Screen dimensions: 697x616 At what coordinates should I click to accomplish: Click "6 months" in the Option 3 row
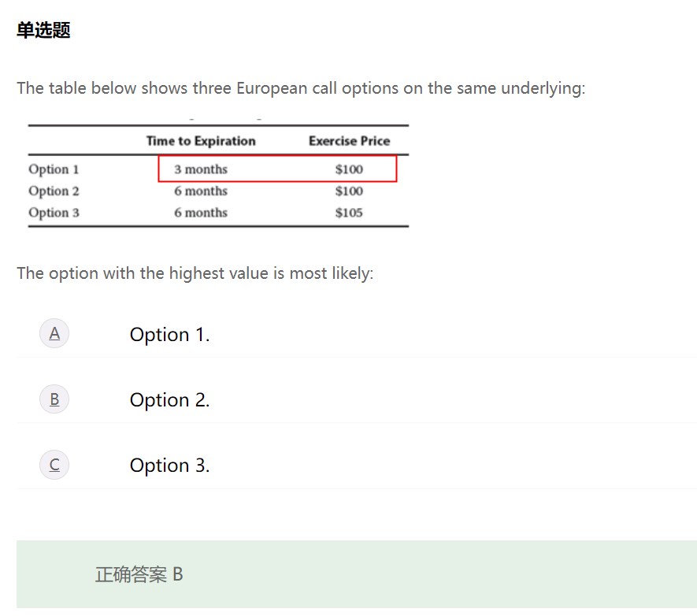[201, 213]
